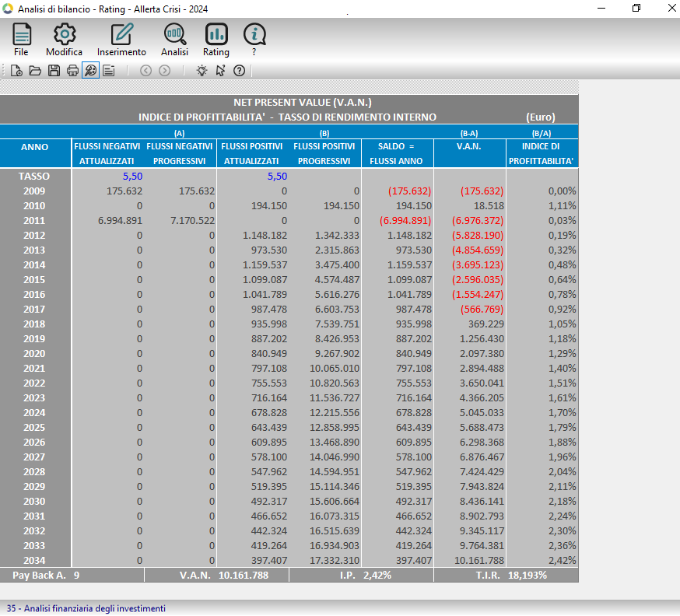The width and height of the screenshot is (680, 616).
Task: Open the Rating menu
Action: click(216, 40)
